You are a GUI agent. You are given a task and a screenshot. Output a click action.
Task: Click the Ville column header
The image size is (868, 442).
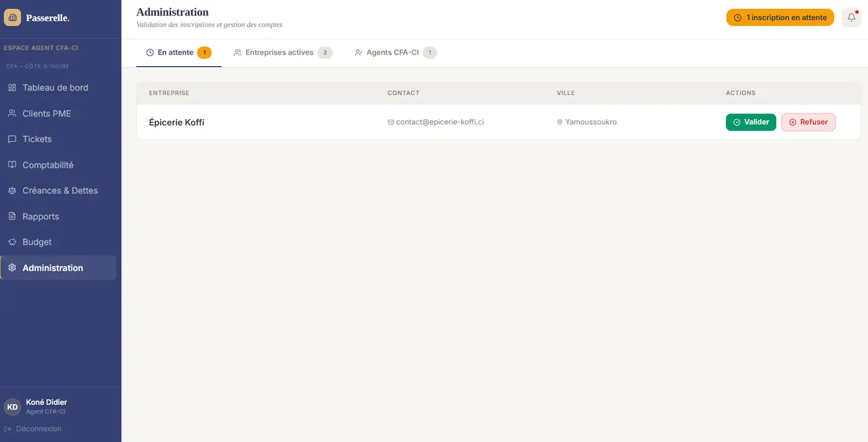click(565, 93)
